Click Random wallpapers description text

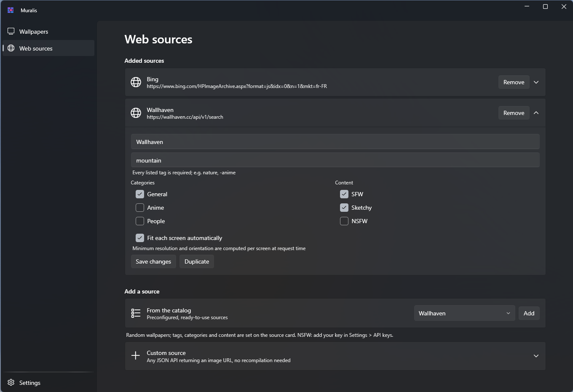point(260,335)
